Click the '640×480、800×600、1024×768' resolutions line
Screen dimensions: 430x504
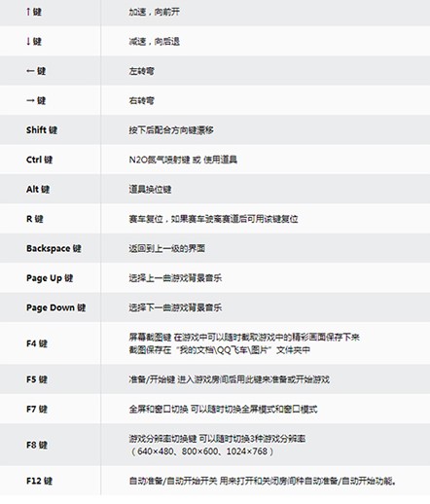pos(201,451)
